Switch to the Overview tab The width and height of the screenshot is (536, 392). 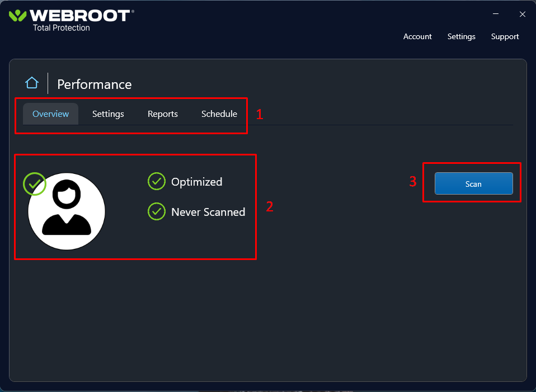pos(50,114)
